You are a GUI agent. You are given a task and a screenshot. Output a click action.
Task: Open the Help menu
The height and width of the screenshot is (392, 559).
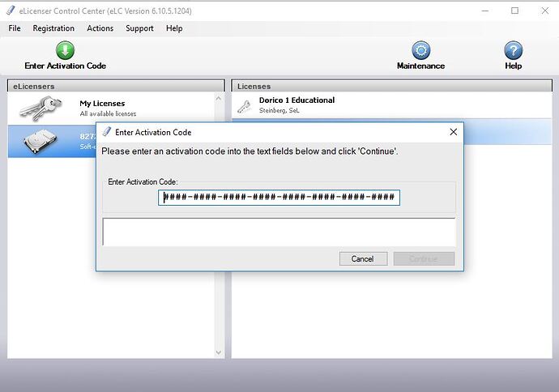pyautogui.click(x=174, y=28)
